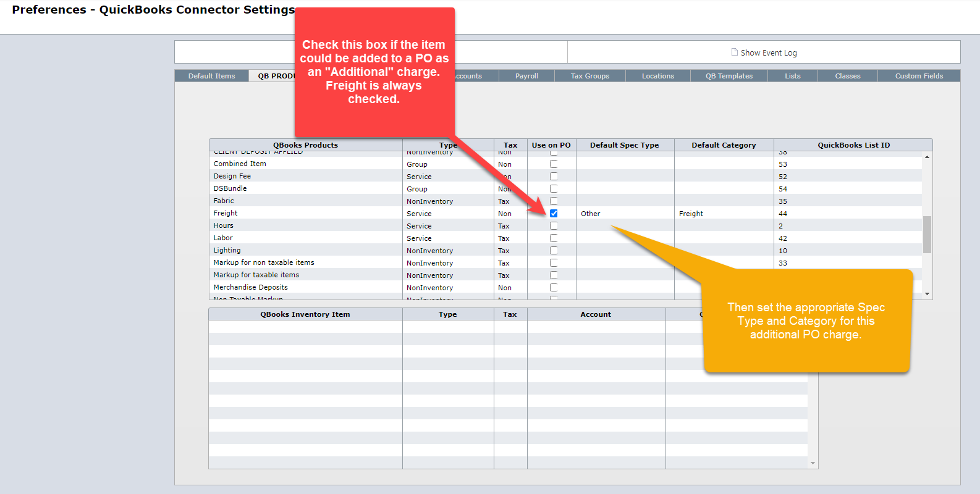Click down arrow of inventory table scrollbar
Viewport: 980px width, 494px height.
(x=813, y=463)
